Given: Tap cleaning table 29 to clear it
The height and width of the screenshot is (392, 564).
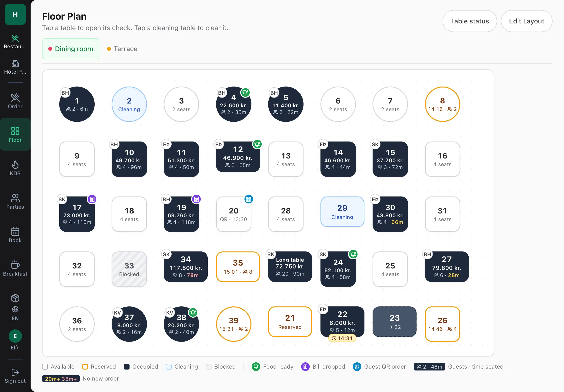Looking at the screenshot, I should (342, 212).
